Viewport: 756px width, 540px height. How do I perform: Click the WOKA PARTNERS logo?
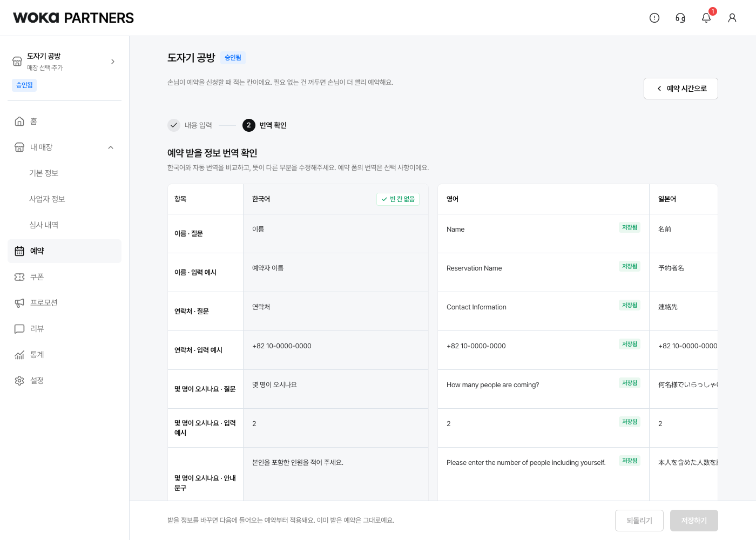tap(73, 18)
